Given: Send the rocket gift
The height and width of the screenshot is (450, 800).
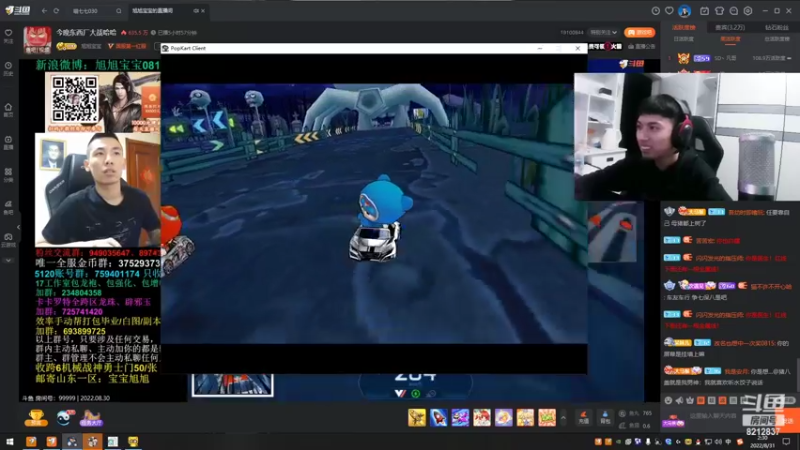Looking at the screenshot, I should (x=438, y=417).
